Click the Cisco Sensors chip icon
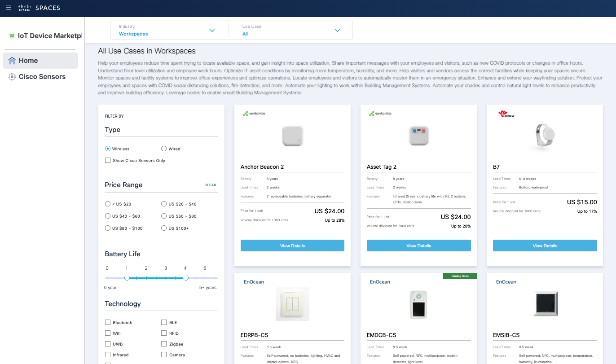This screenshot has width=616, height=364. pos(12,77)
